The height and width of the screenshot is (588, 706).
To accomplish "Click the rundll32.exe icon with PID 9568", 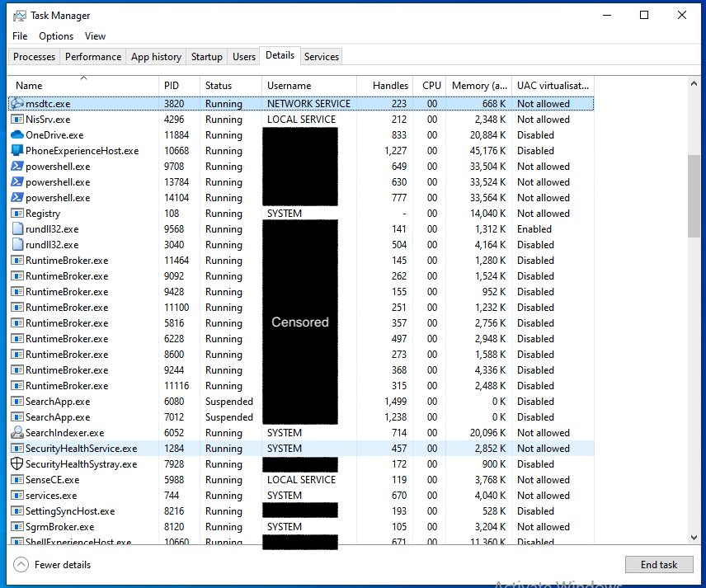I will coord(17,229).
